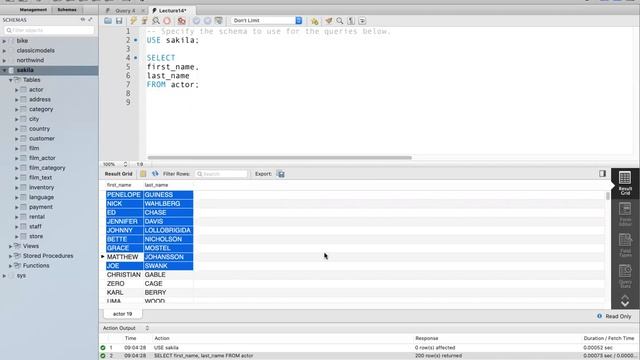This screenshot has height=360, width=640.
Task: Select the address table
Action: (x=40, y=99)
